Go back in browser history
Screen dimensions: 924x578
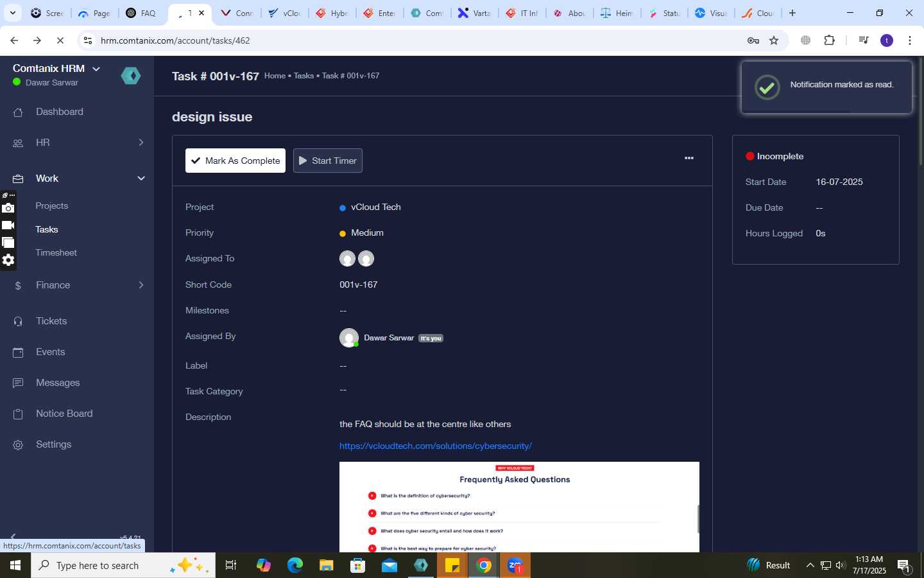[14, 40]
